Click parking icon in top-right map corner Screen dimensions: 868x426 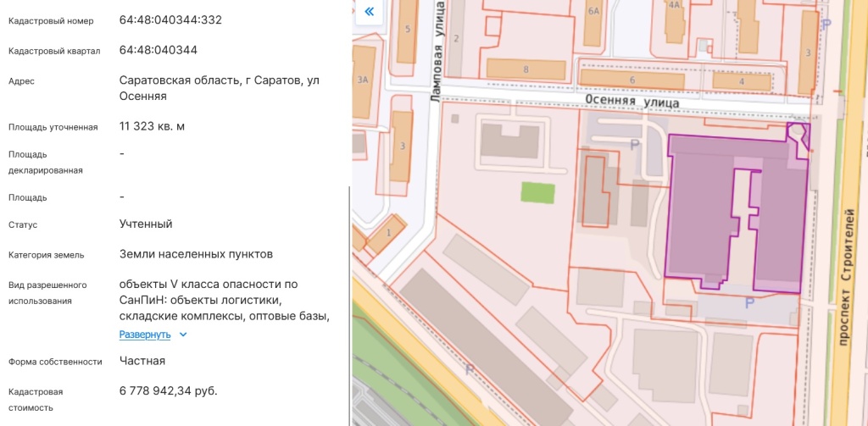coord(826,25)
